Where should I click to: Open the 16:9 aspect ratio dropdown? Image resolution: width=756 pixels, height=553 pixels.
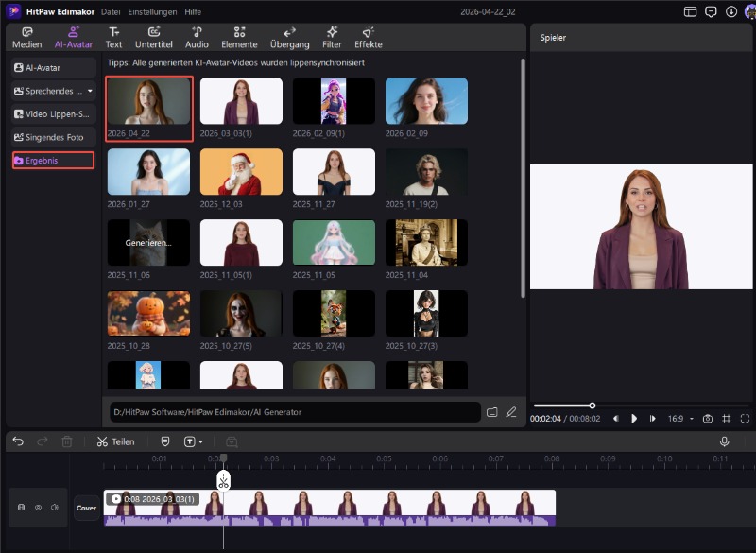pos(681,418)
